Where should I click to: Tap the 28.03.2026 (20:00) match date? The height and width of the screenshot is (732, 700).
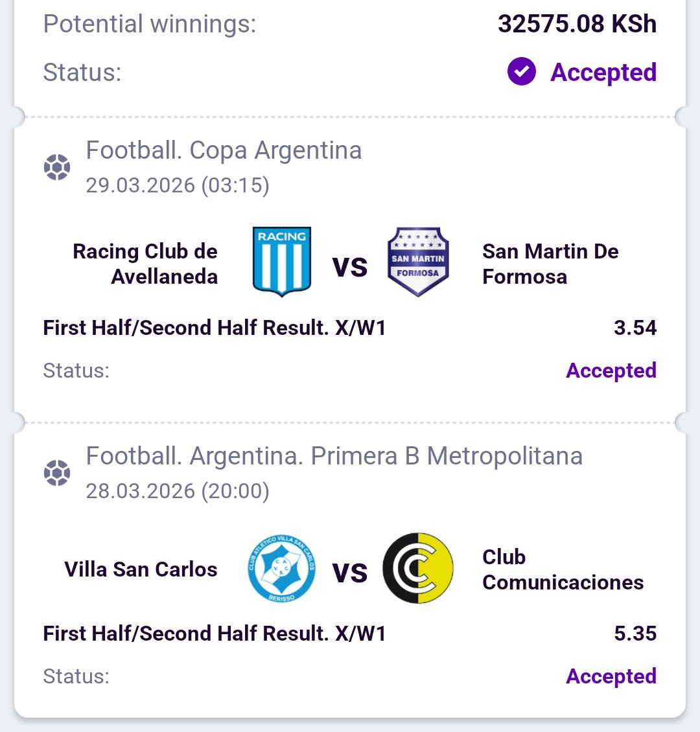pyautogui.click(x=178, y=491)
